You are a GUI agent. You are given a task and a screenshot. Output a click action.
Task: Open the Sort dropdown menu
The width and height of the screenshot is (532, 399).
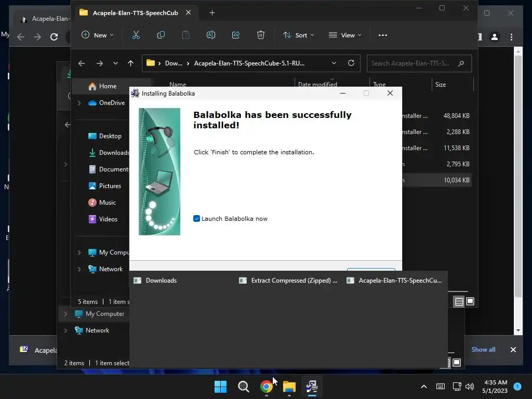(x=299, y=35)
